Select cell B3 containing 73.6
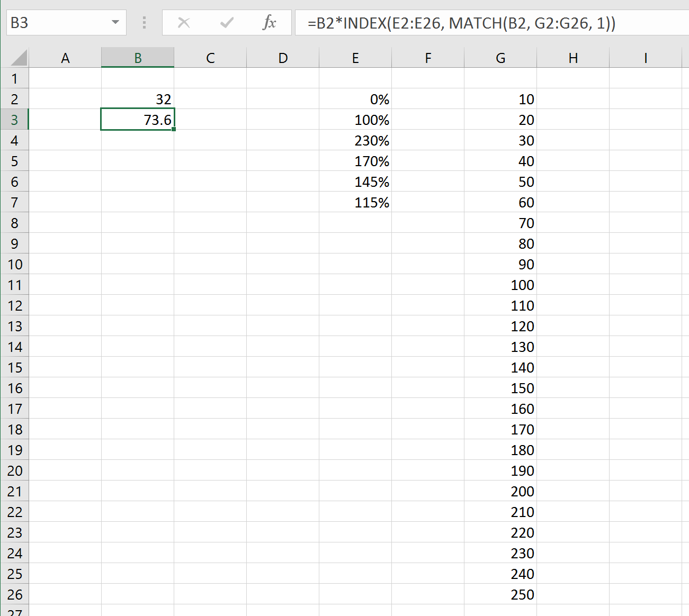Image resolution: width=689 pixels, height=616 pixels. (x=138, y=119)
